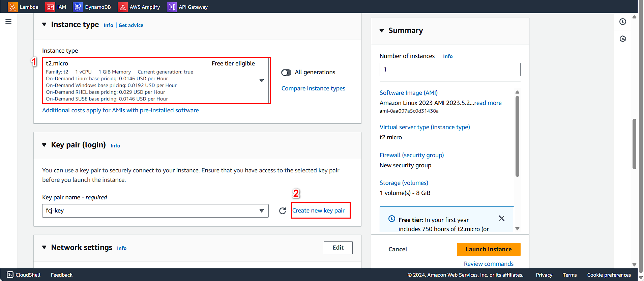644x281 pixels.
Task: Click the 1 volume(s) - 8 GiB text
Action: point(405,193)
